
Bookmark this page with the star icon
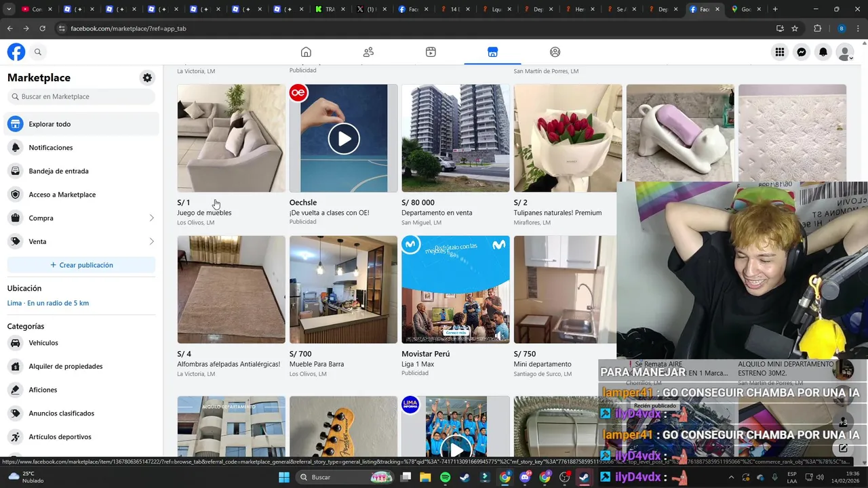coord(795,28)
